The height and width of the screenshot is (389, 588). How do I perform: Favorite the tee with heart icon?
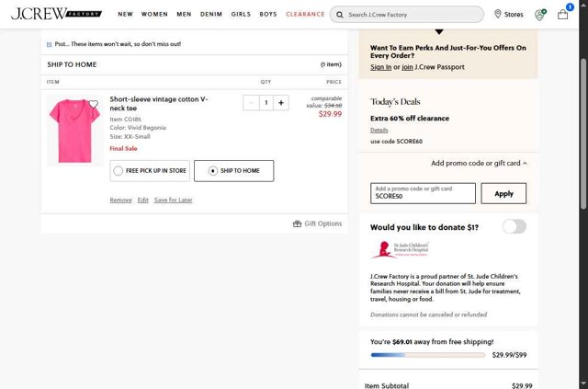(94, 104)
